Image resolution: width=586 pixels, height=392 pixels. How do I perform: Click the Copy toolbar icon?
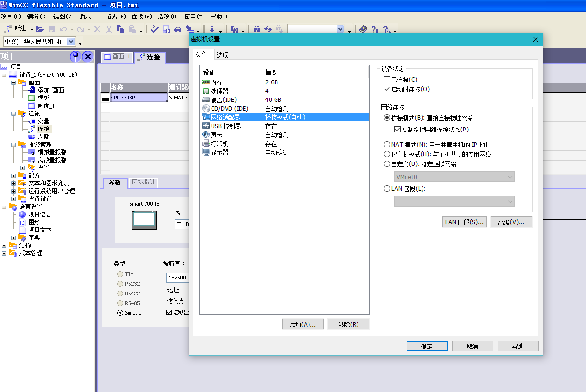[x=120, y=29]
